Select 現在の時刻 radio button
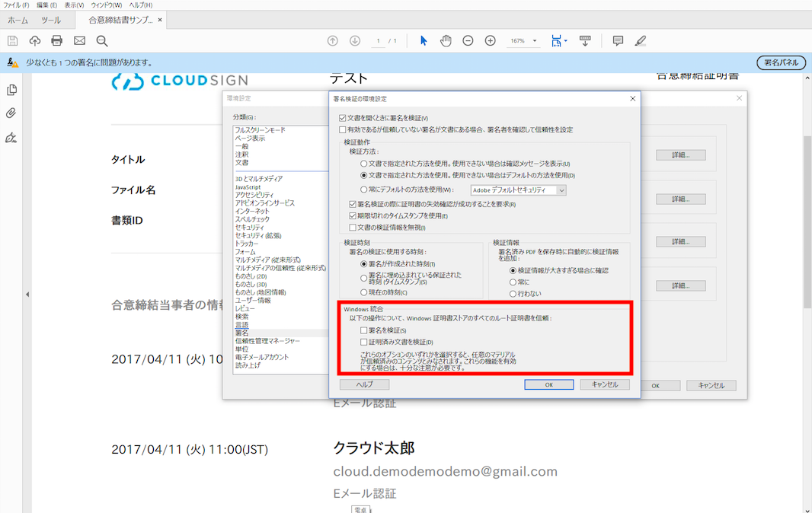The image size is (812, 513). click(364, 293)
